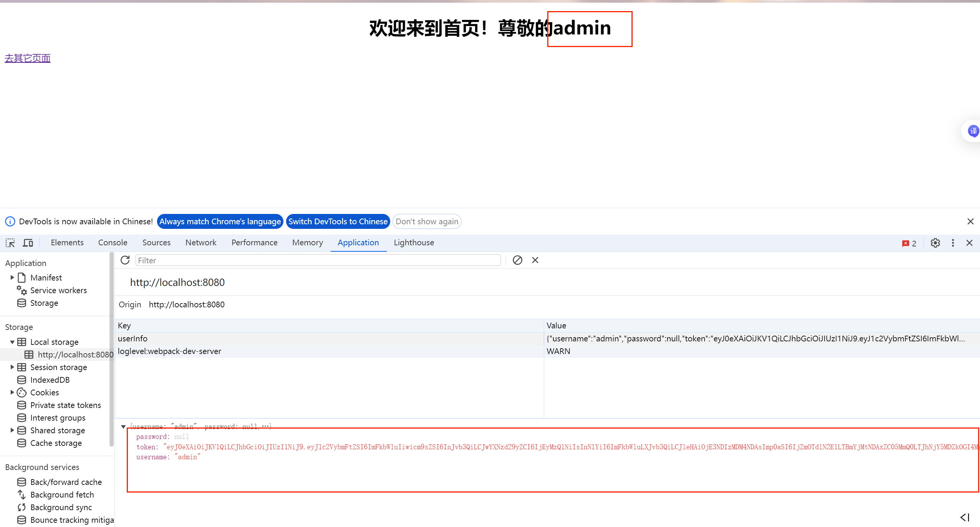Expand the Cookies tree item
The width and height of the screenshot is (980, 527).
click(x=12, y=393)
